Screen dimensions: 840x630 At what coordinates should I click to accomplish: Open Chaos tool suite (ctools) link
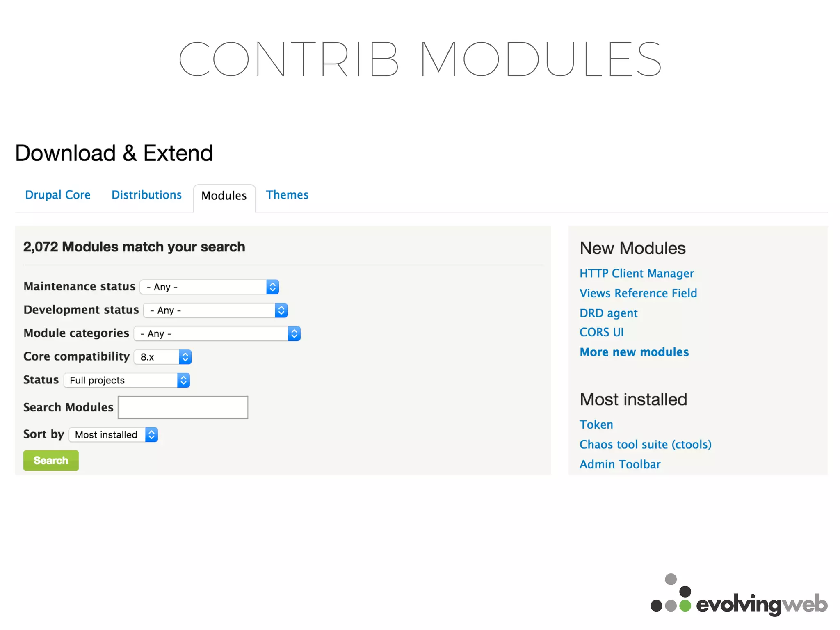[x=646, y=445]
